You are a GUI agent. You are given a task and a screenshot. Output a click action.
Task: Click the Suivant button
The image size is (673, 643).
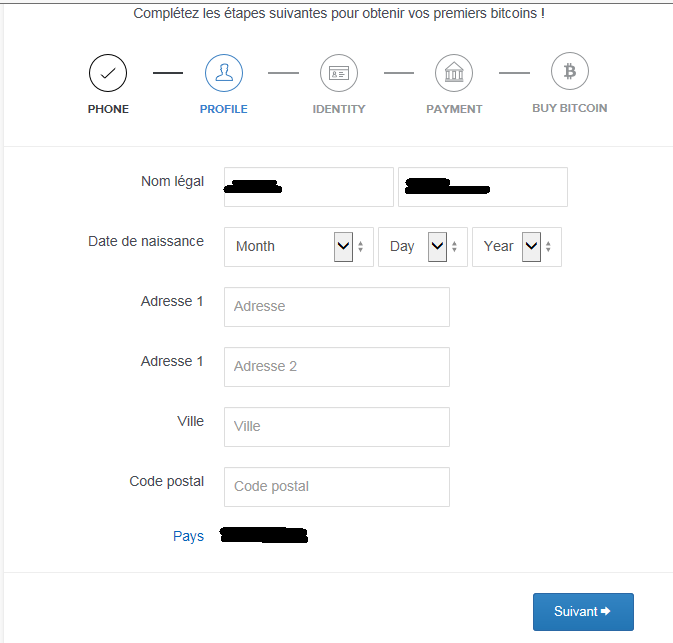point(583,612)
